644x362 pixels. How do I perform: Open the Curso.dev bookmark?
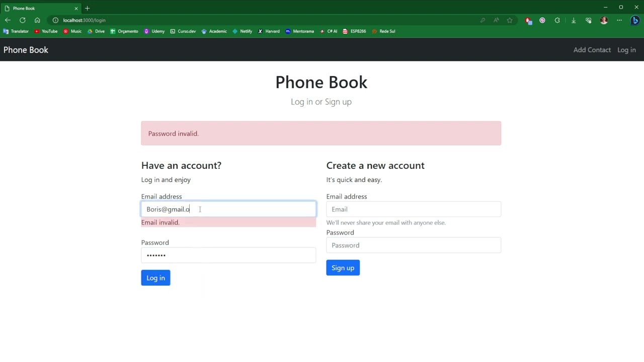click(183, 31)
